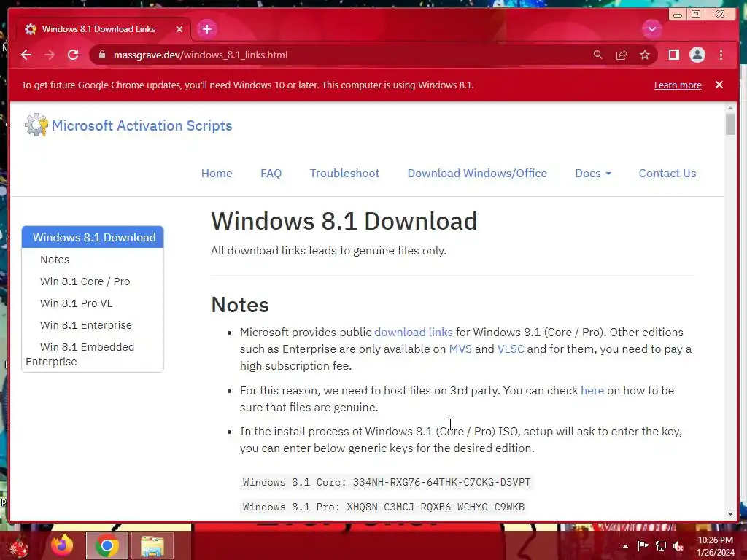
Task: Toggle Chrome side panel
Action: pos(673,55)
